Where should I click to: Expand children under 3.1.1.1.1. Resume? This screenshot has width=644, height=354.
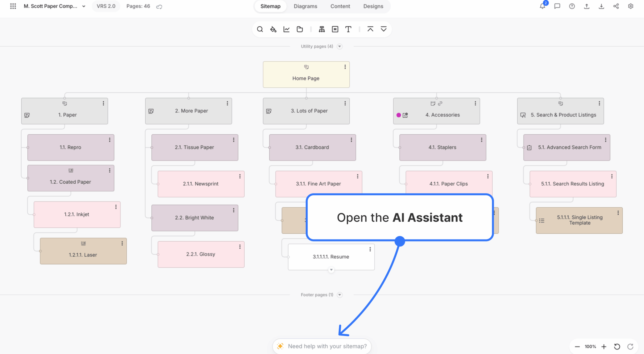pos(331,270)
